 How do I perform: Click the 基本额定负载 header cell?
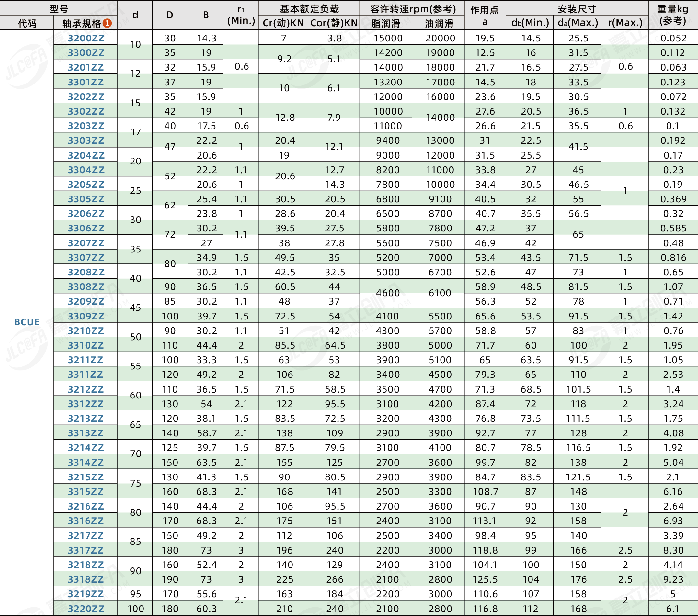click(x=309, y=8)
